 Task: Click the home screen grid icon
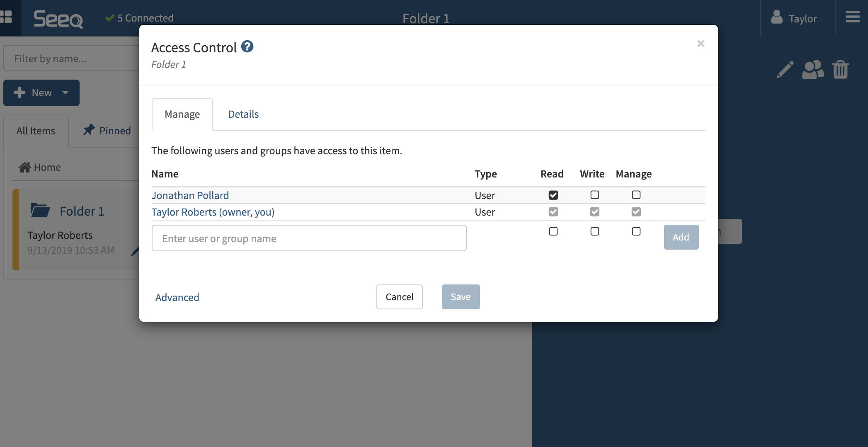6,17
